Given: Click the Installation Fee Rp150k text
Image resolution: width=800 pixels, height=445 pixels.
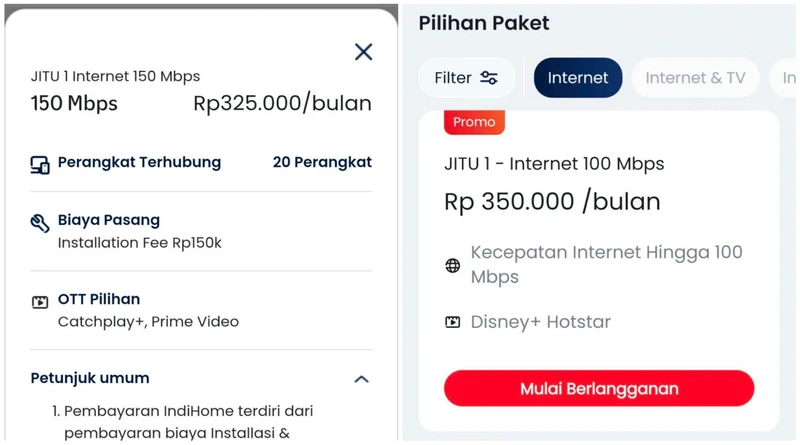Looking at the screenshot, I should tap(139, 243).
